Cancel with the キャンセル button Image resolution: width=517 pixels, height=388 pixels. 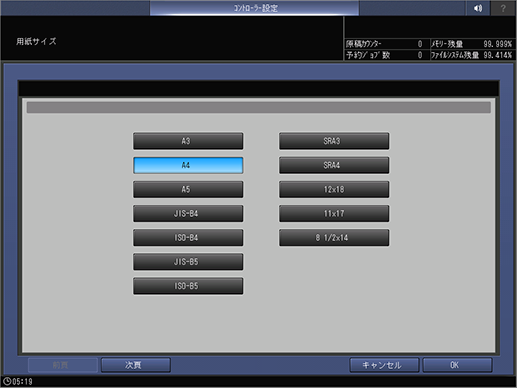click(384, 365)
